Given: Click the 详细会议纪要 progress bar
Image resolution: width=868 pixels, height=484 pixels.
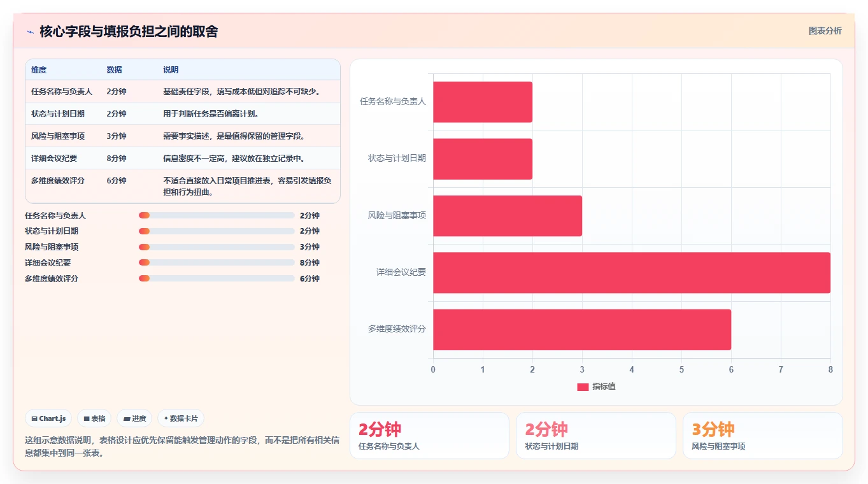Looking at the screenshot, I should [x=217, y=263].
